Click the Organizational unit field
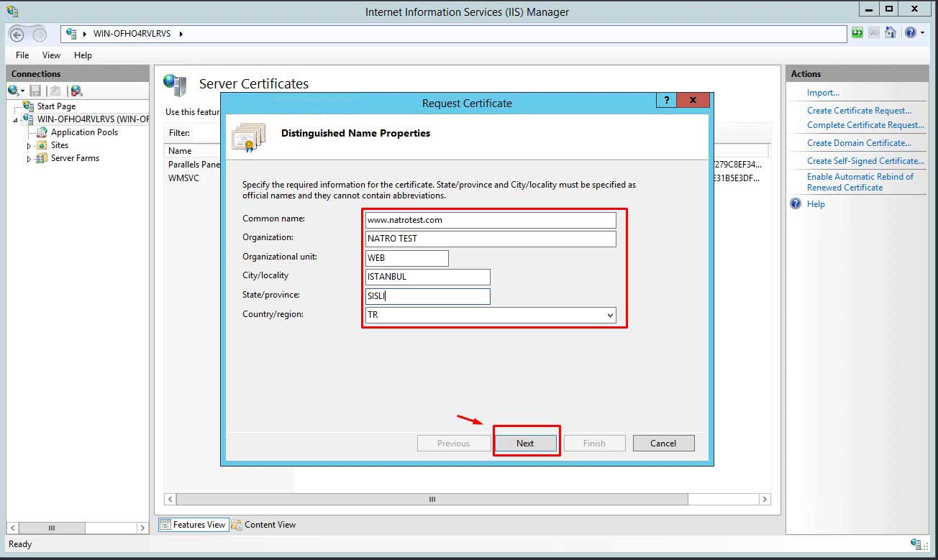938x560 pixels. click(407, 258)
